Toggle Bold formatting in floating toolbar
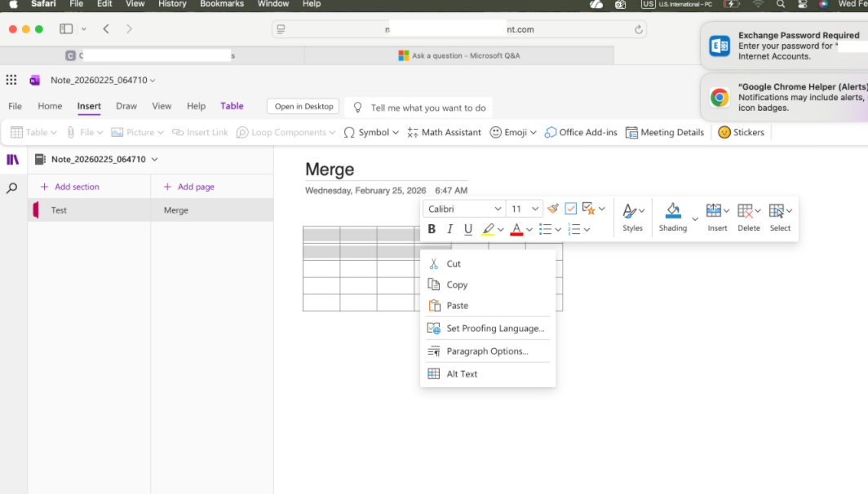The height and width of the screenshot is (494, 868). click(x=432, y=229)
